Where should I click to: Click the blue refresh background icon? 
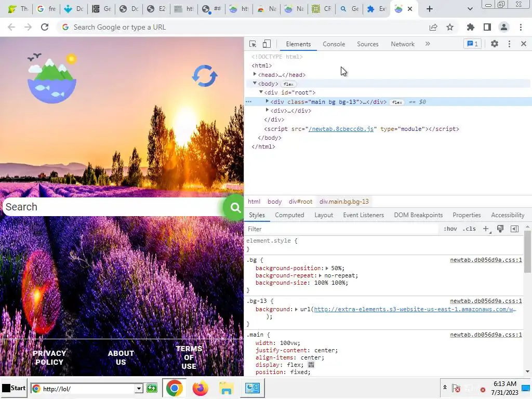pyautogui.click(x=205, y=76)
